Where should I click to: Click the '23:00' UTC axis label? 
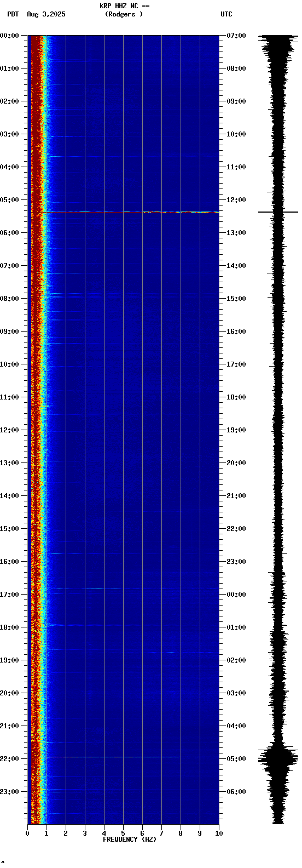[236, 562]
